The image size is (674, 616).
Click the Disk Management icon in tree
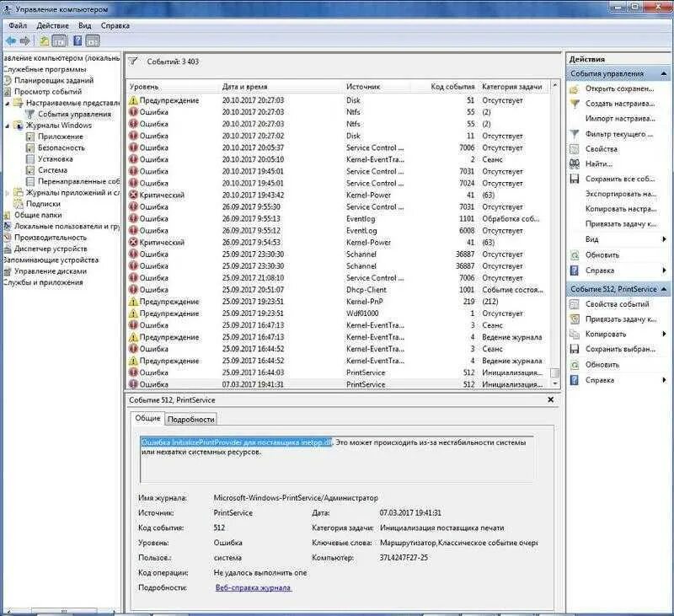[x=8, y=271]
